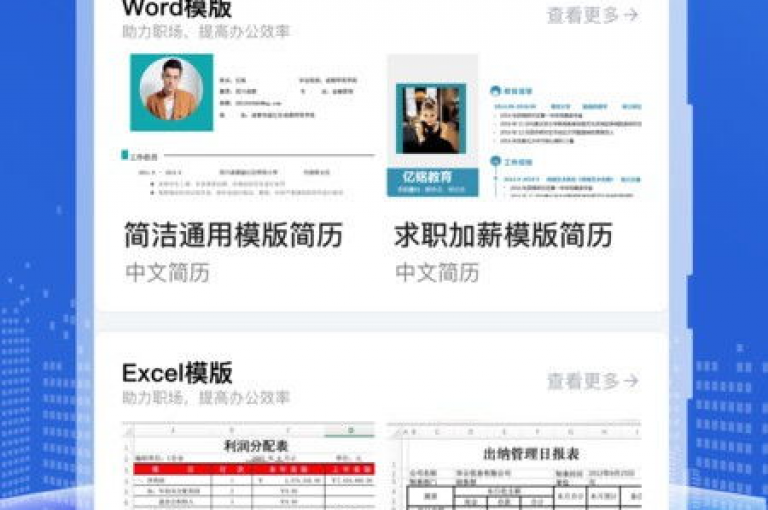Viewport: 768px width, 510px height.
Task: Click 中文简历 label under 简洁通用模版简历
Action: [x=168, y=272]
